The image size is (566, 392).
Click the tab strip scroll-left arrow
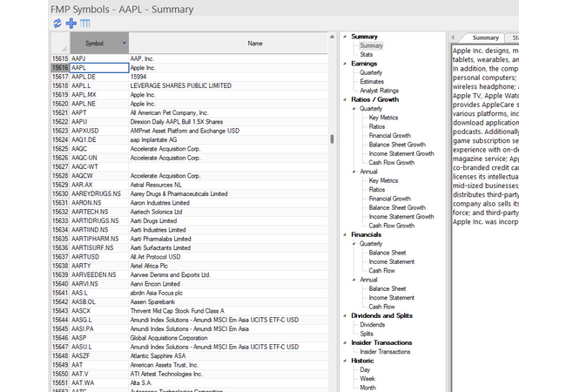(x=453, y=37)
